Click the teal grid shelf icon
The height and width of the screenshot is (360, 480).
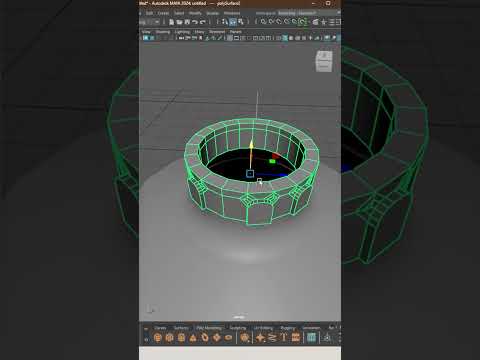pos(311,338)
